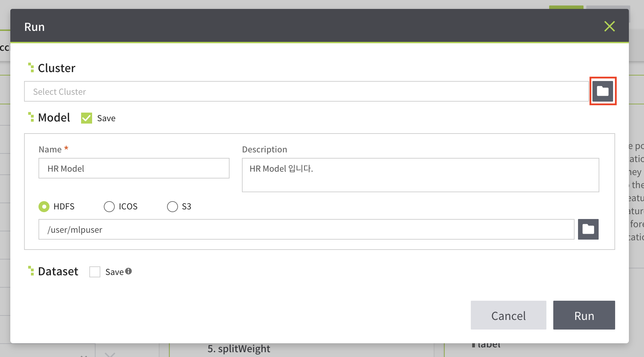Screen dimensions: 644x357
Task: Edit the Description text area
Action: pos(421,175)
